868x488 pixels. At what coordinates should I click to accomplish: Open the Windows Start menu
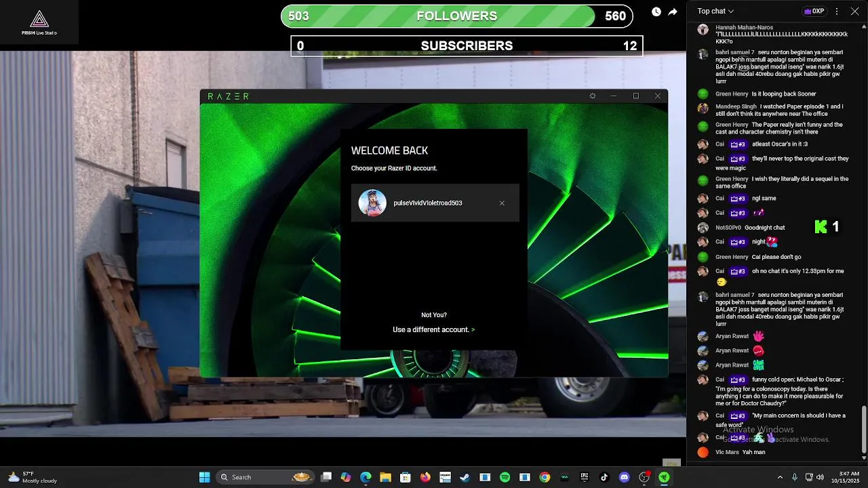point(204,477)
